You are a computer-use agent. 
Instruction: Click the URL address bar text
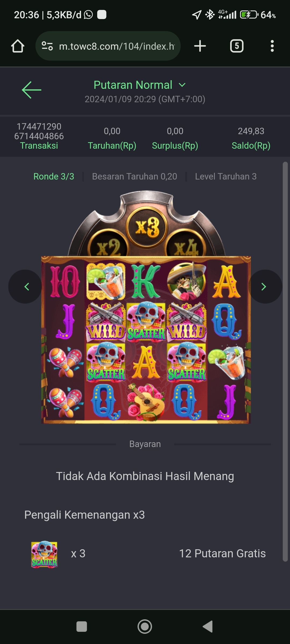(x=117, y=46)
